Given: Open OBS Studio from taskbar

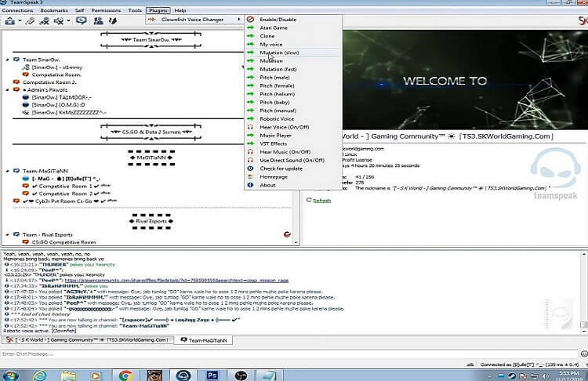Looking at the screenshot, I should [x=241, y=376].
